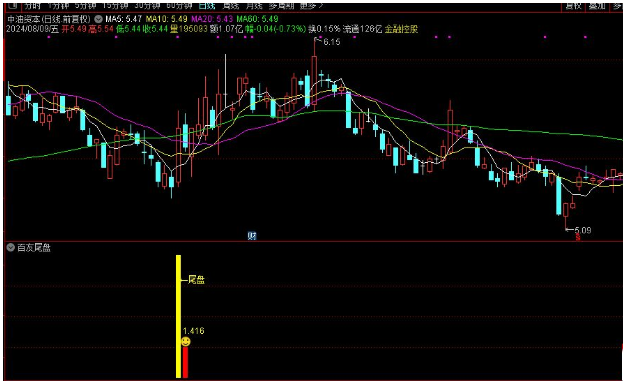Click the tall yellow 尾盘 signal bar
Screen dimensions: 623x381
[x=178, y=316]
